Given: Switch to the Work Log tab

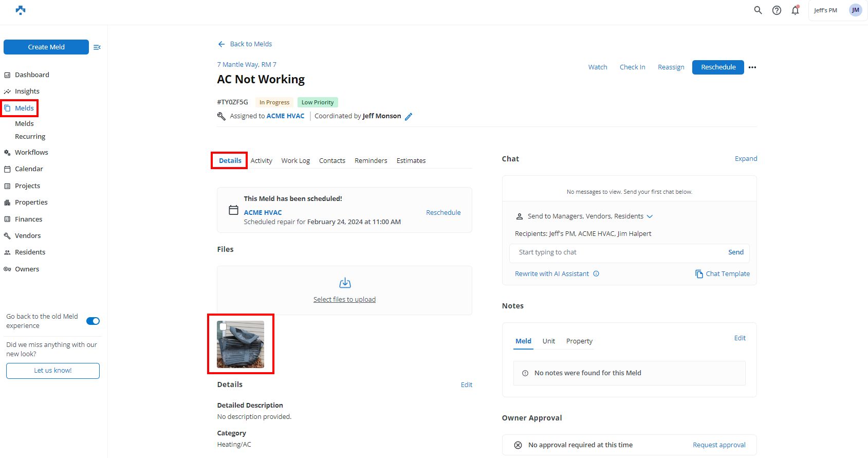Looking at the screenshot, I should pyautogui.click(x=296, y=161).
